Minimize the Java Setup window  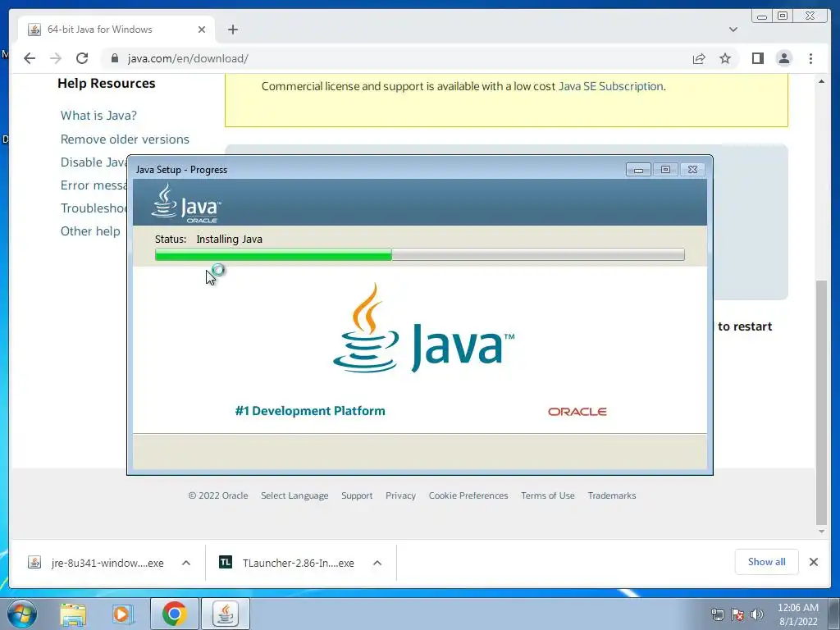[x=638, y=169]
